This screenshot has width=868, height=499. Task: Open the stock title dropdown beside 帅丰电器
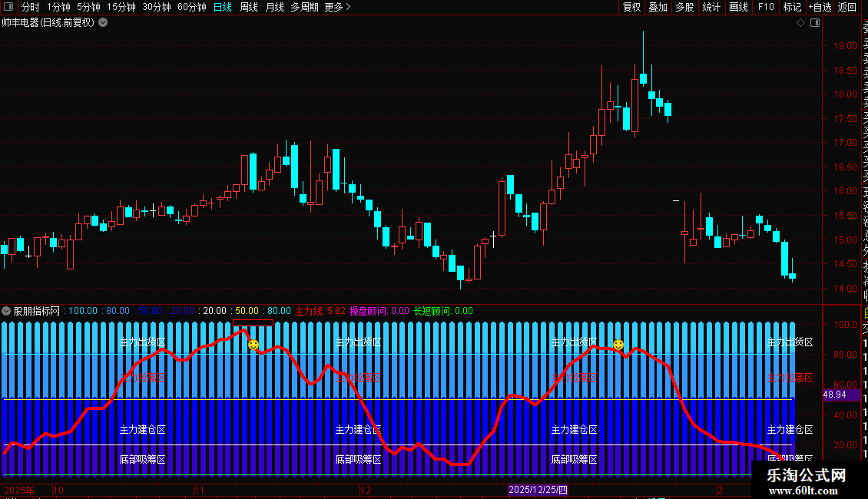(x=103, y=23)
